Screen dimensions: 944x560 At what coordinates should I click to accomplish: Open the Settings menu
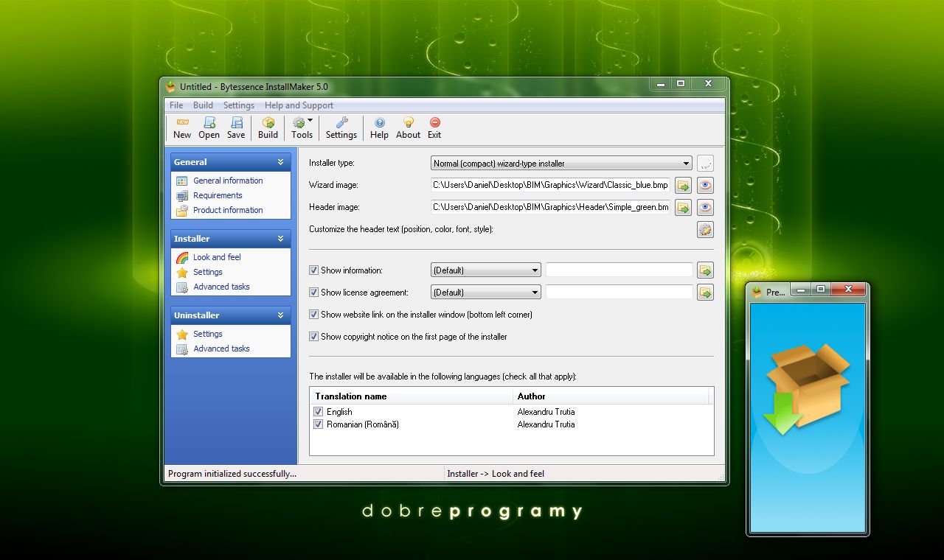(239, 105)
